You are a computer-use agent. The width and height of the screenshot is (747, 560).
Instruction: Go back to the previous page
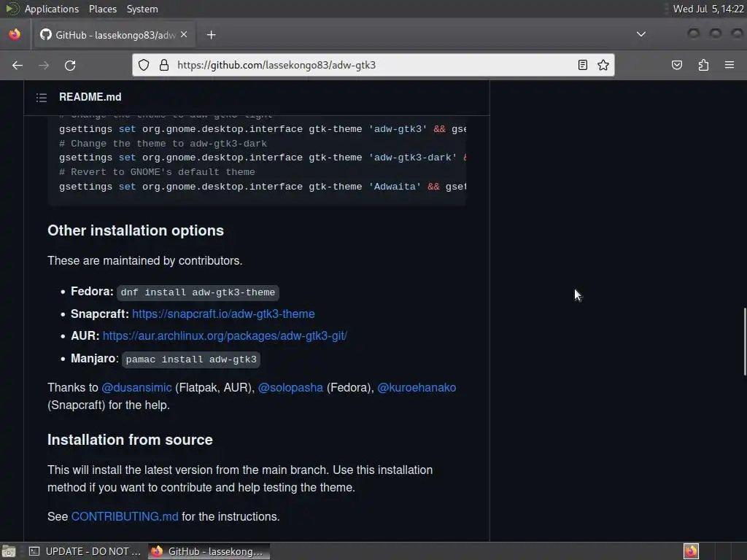pos(18,65)
